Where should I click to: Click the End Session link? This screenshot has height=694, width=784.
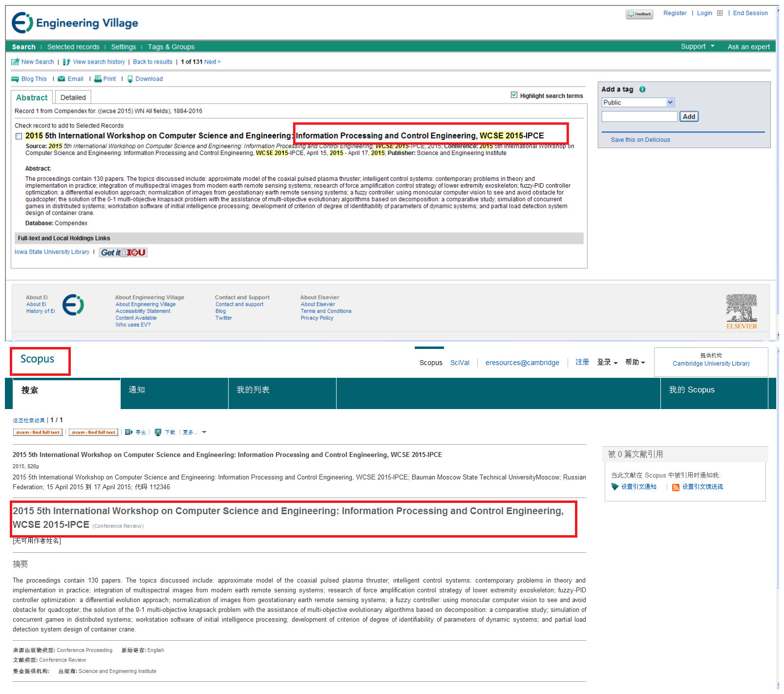750,13
